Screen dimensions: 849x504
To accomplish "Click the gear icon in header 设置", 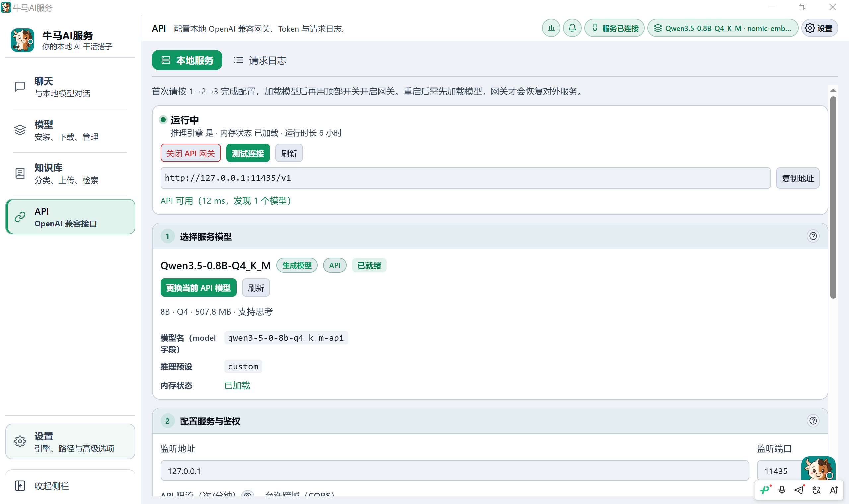I will click(810, 28).
